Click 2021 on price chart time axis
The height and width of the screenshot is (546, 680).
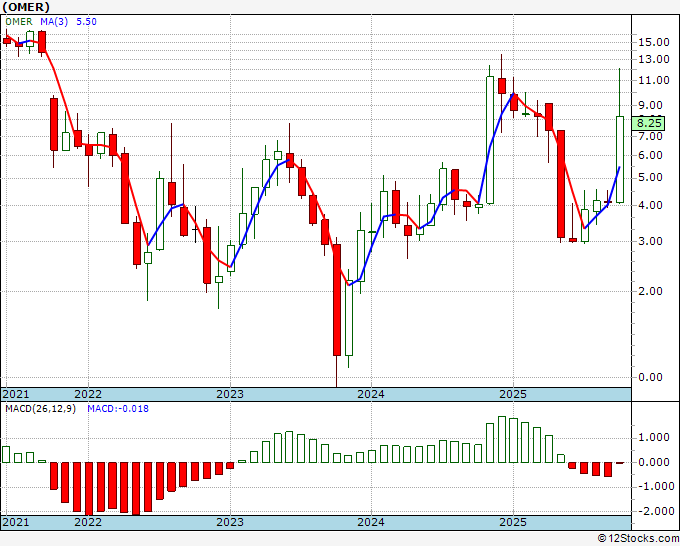click(x=16, y=394)
